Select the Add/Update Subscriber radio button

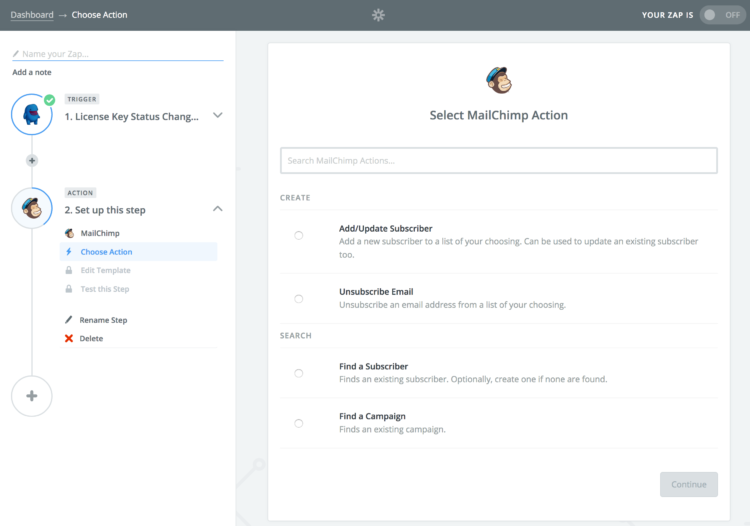point(298,235)
